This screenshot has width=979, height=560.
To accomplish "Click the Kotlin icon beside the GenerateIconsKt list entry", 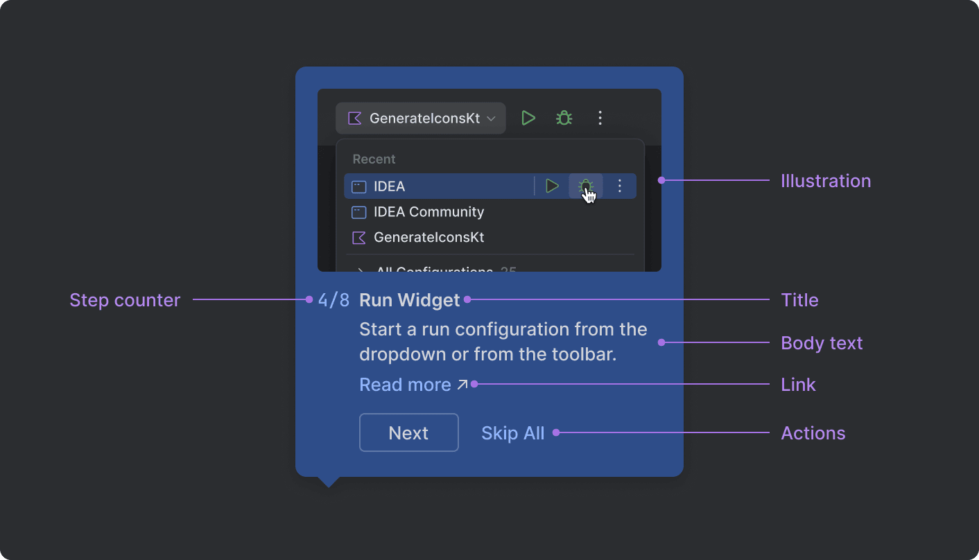I will tap(358, 238).
